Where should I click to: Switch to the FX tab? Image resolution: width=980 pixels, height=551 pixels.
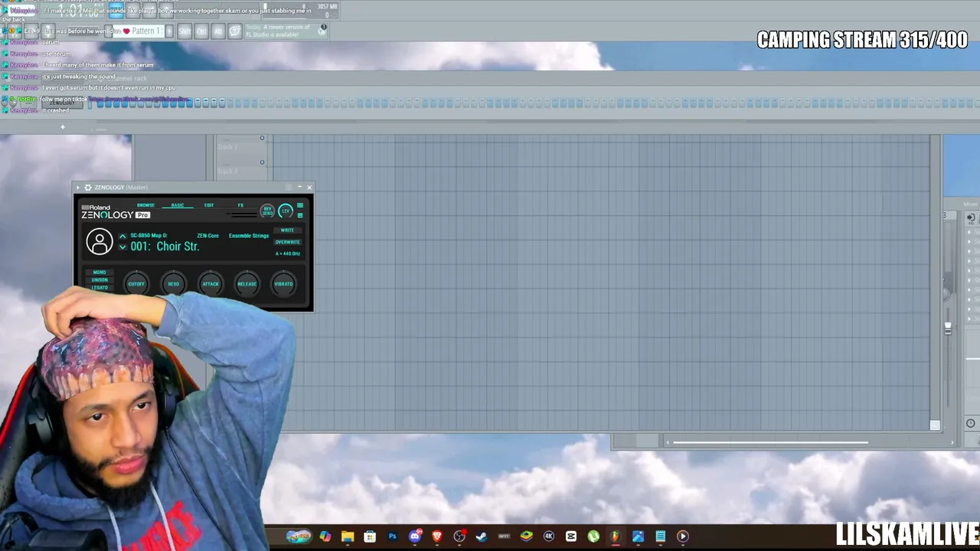coord(240,205)
